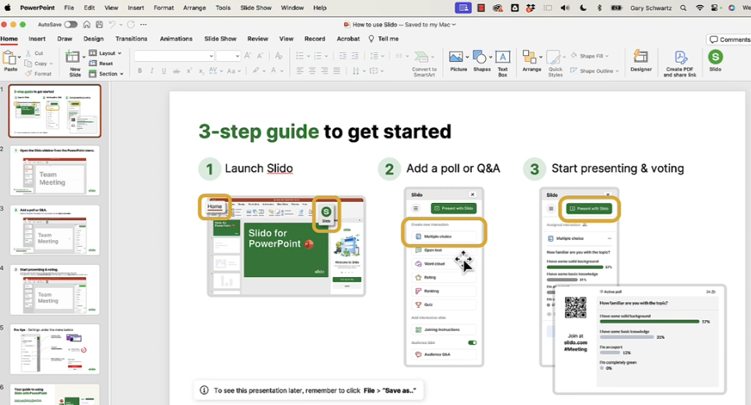Open the Shape Fill dropdown
Screen dimensions: 751x405
point(590,56)
